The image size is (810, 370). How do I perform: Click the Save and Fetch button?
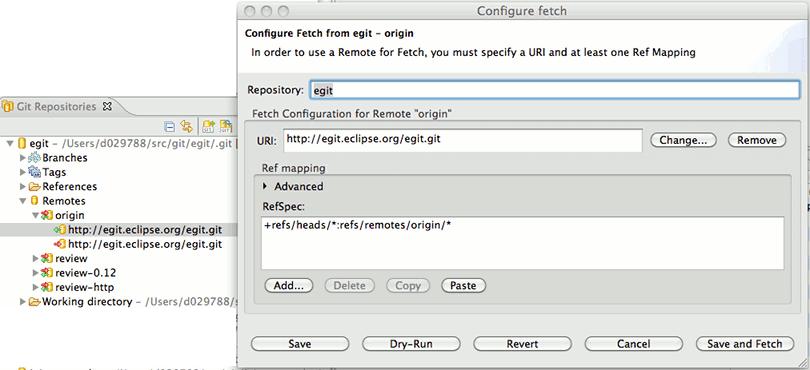(x=745, y=344)
